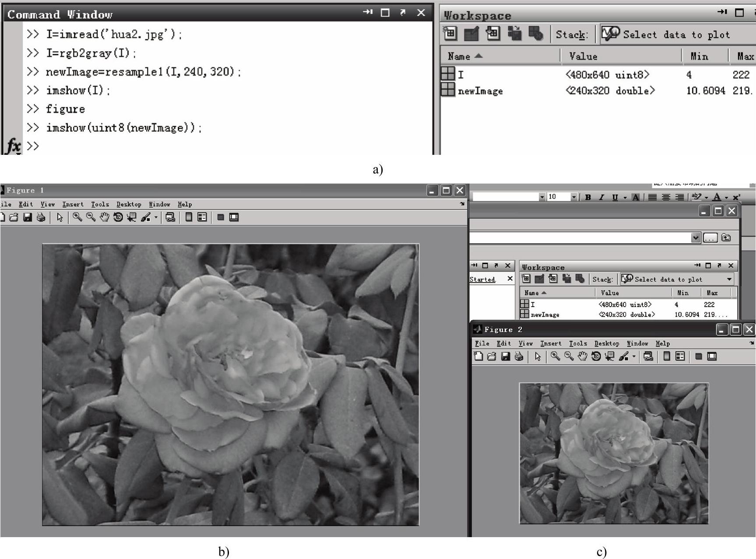Enable Zoom In tool in Figure 1
The width and height of the screenshot is (756, 559).
tap(77, 217)
